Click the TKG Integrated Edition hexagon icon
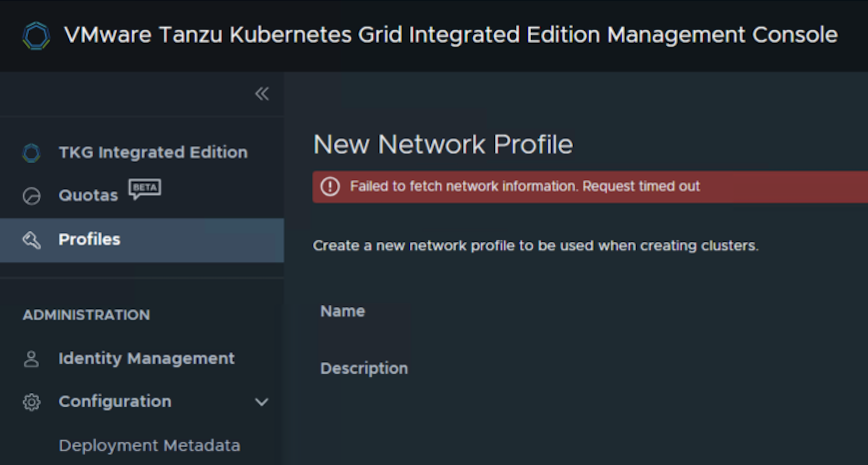This screenshot has height=465, width=868. pyautogui.click(x=31, y=153)
